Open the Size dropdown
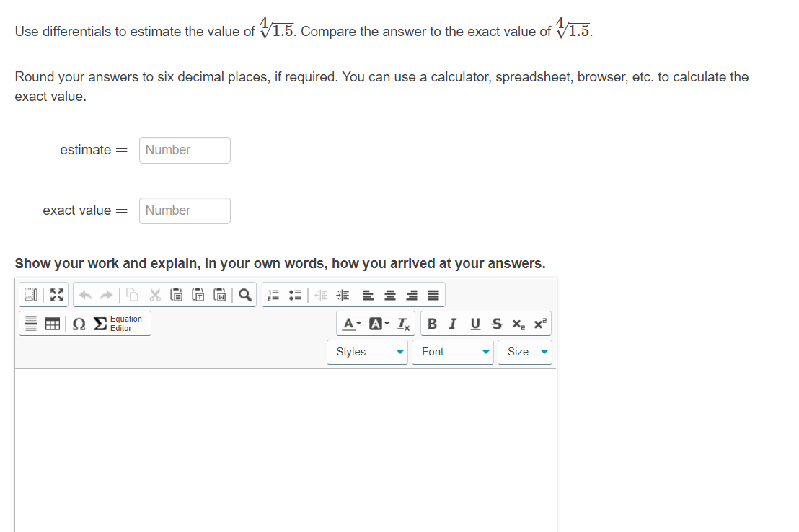 (524, 352)
